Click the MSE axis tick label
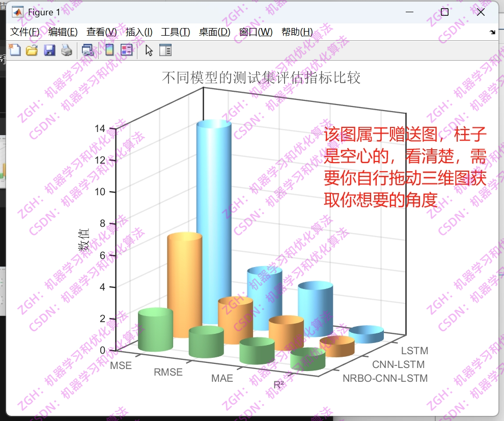Image resolution: width=504 pixels, height=421 pixels. pyautogui.click(x=121, y=365)
